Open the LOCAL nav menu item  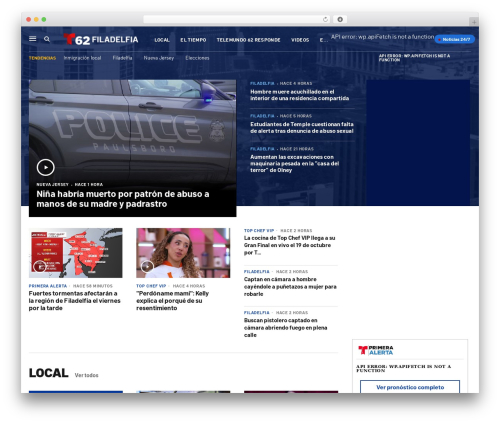tap(162, 40)
